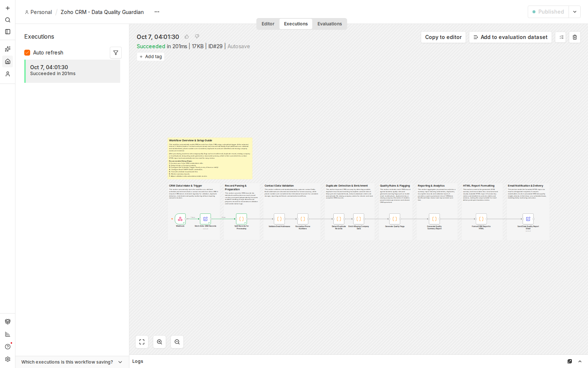Switch to the Executions tab
588x368 pixels.
[296, 24]
